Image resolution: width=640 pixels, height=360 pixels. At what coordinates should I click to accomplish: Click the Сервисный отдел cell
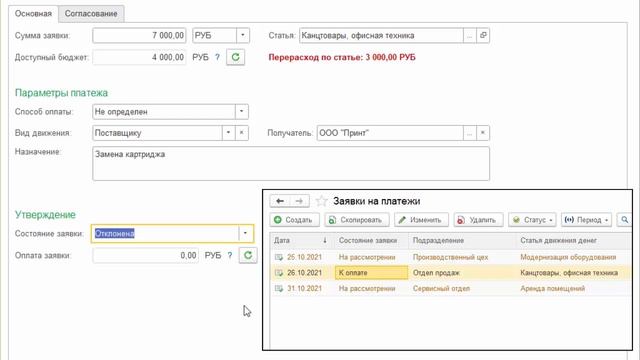coord(441,288)
